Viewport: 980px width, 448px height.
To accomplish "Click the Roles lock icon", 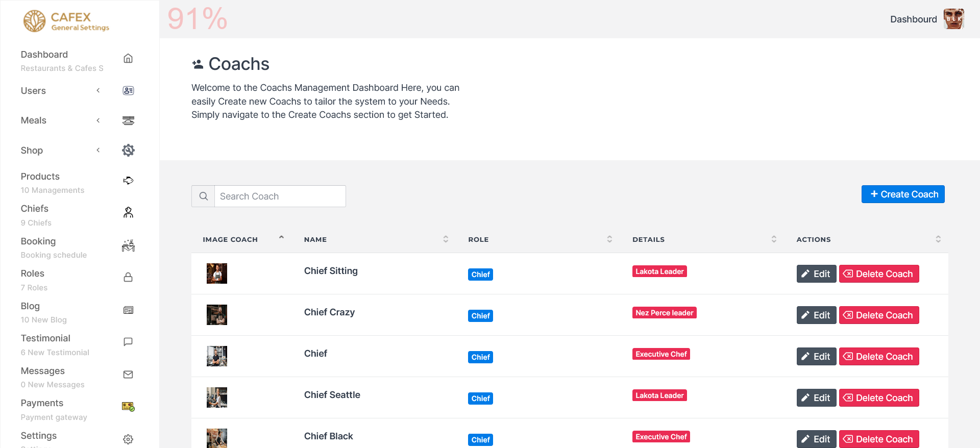I will pyautogui.click(x=128, y=278).
